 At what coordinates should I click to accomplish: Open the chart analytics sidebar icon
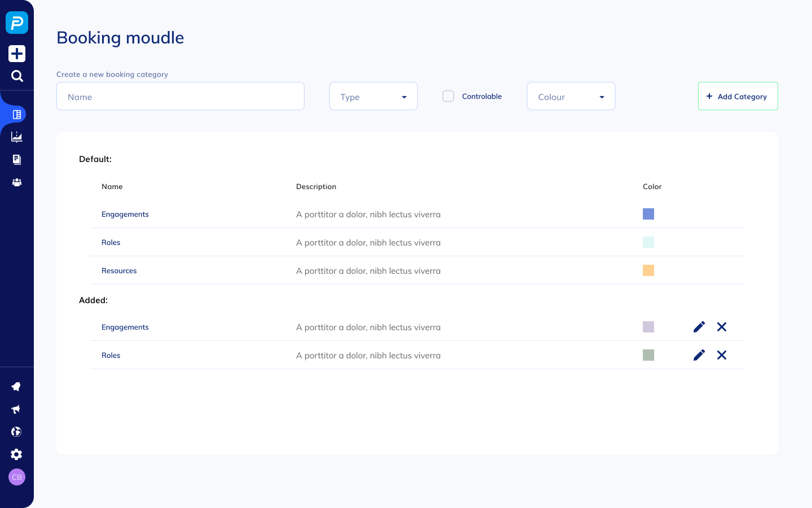tap(17, 137)
